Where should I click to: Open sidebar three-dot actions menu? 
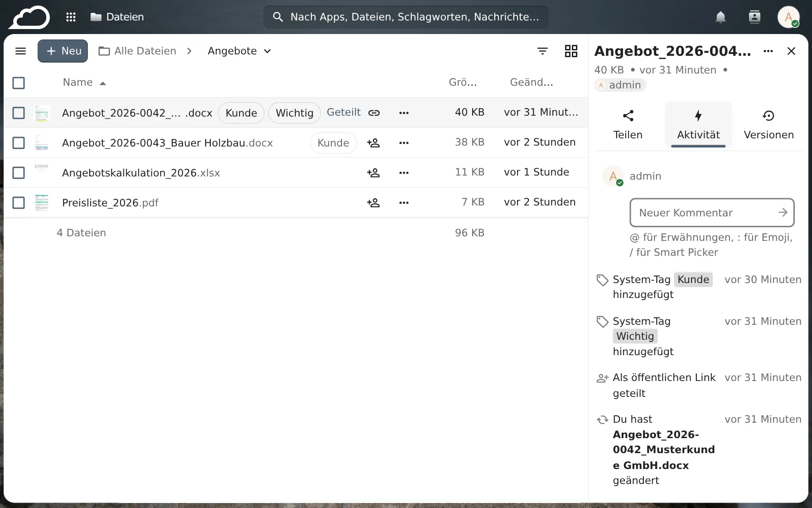[x=768, y=51]
